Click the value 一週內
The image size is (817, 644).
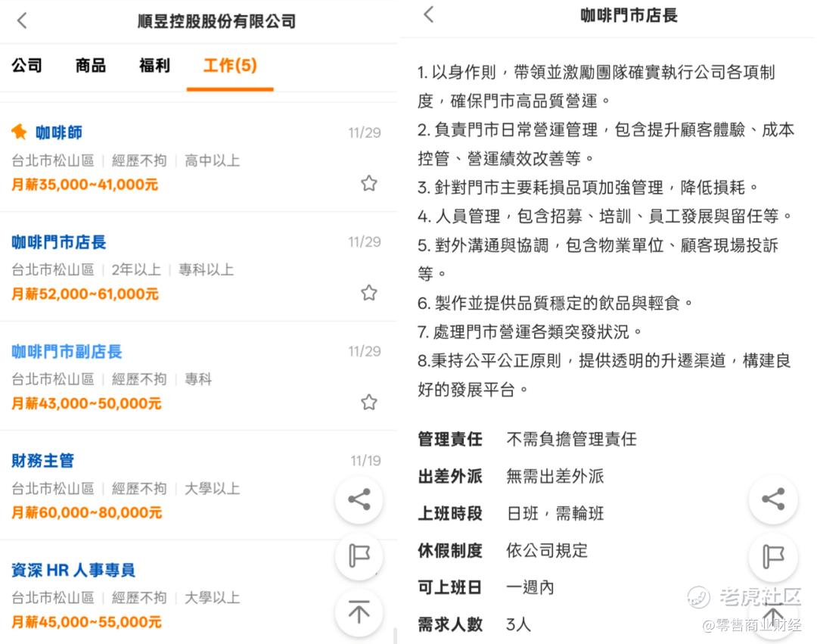(530, 587)
